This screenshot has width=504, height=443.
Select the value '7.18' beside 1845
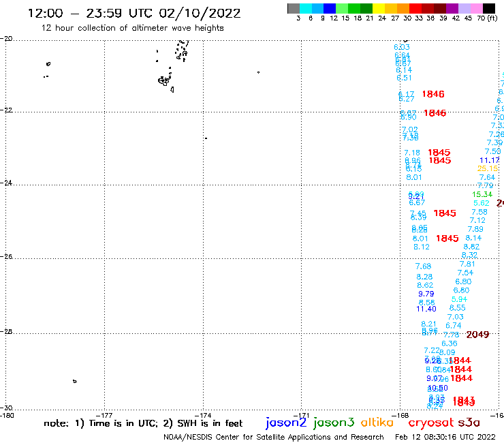(412, 153)
